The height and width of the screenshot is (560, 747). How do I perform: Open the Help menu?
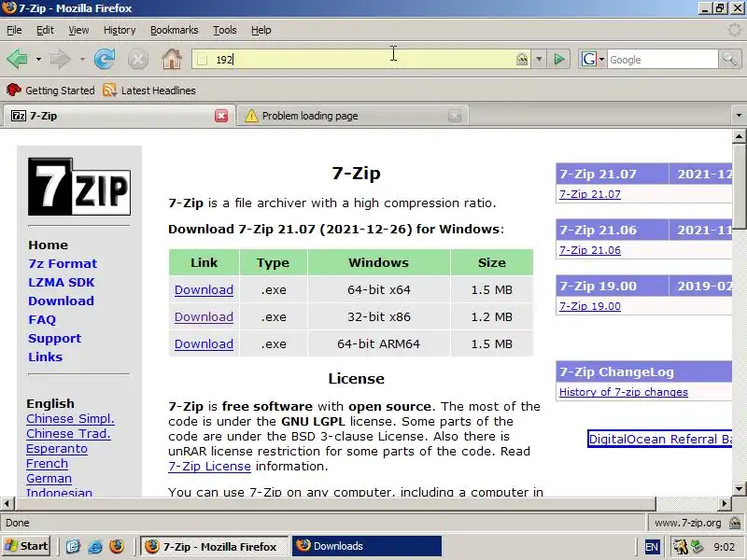(261, 30)
